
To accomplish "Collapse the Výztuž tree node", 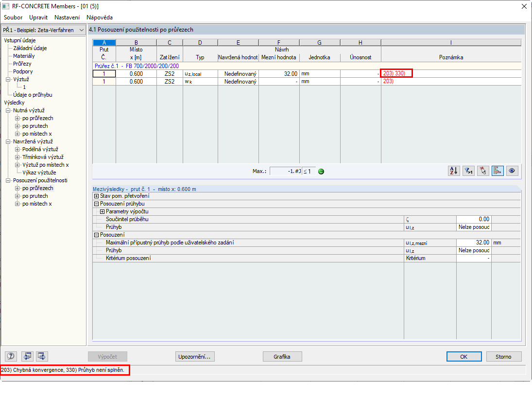I will pos(8,79).
